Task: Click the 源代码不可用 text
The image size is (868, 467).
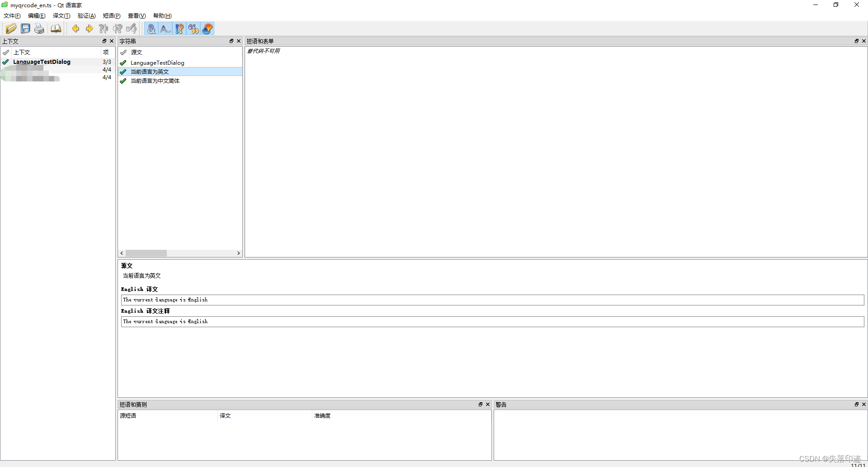Action: pos(264,51)
